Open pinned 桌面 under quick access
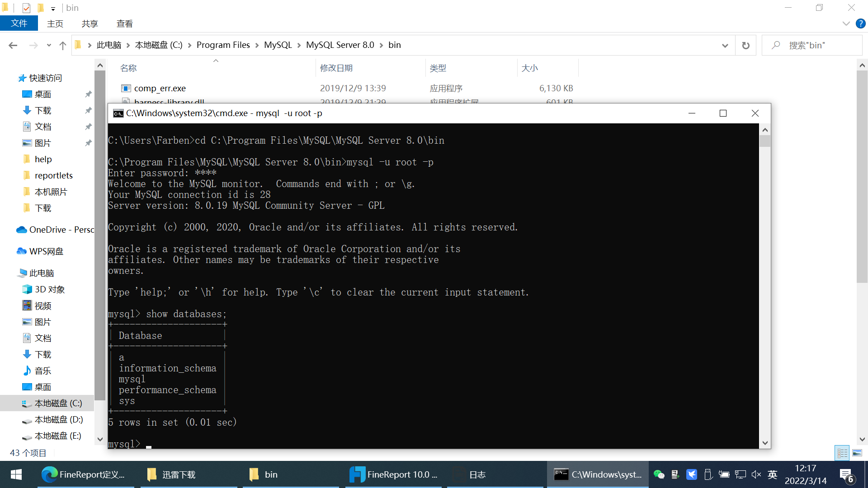The image size is (868, 488). click(x=43, y=94)
